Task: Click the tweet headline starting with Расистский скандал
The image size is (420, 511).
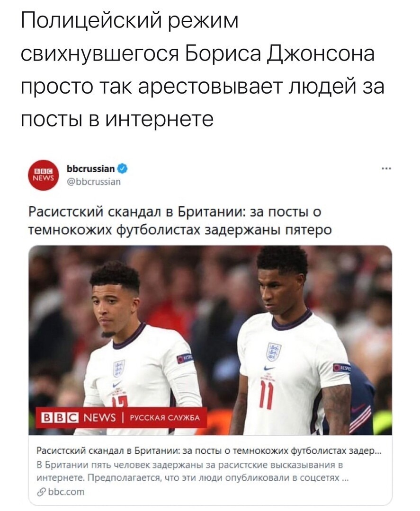Action: coord(180,220)
